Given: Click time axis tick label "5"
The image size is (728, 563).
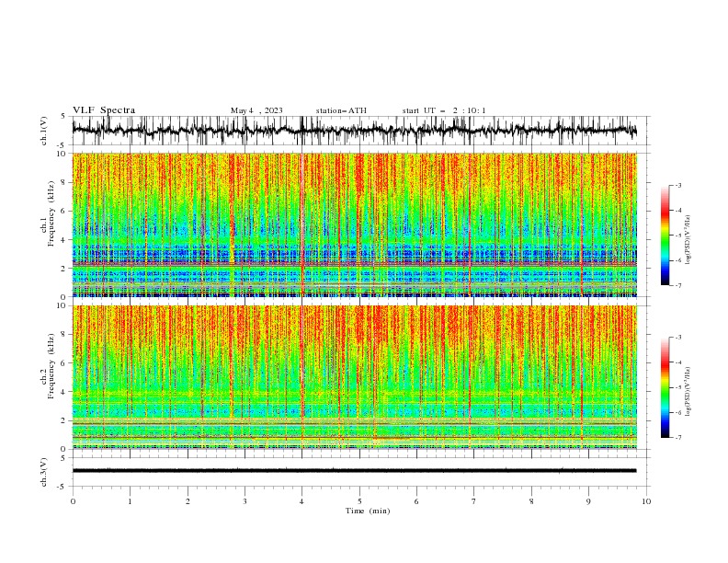Looking at the screenshot, I should (x=359, y=501).
